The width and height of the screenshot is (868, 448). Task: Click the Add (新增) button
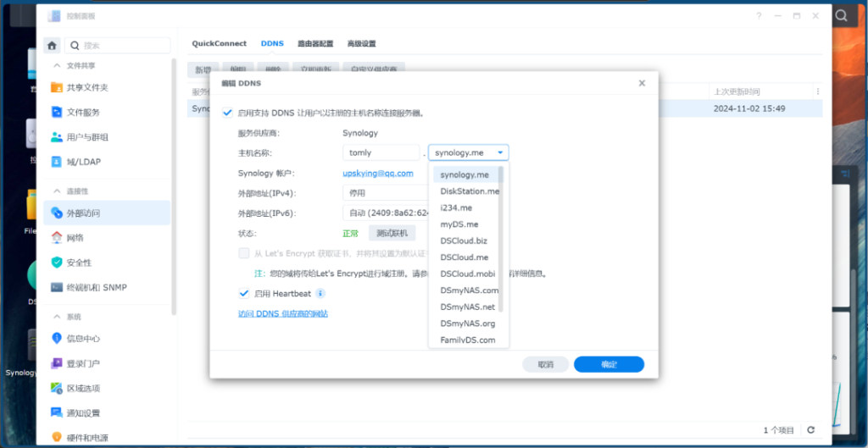[x=203, y=69]
